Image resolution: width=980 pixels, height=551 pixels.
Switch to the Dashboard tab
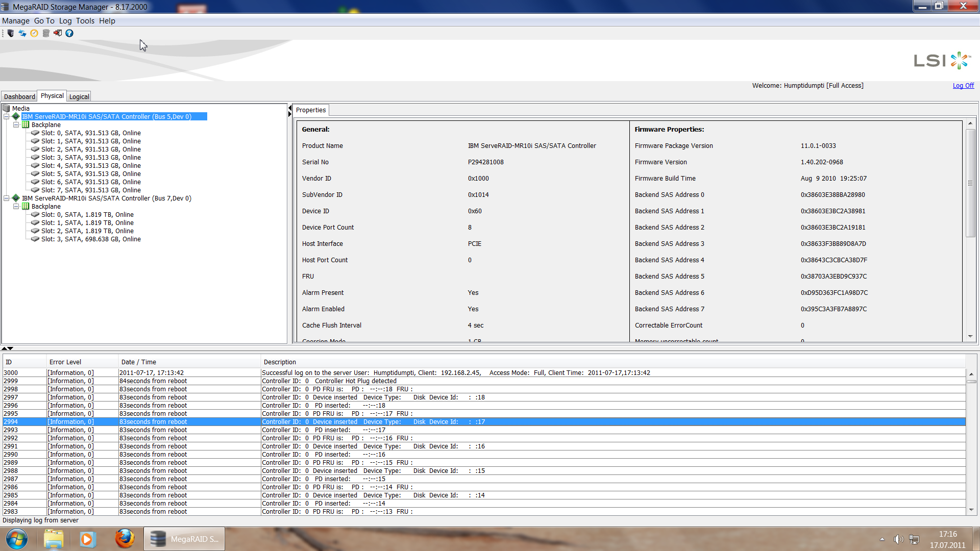pos(19,96)
